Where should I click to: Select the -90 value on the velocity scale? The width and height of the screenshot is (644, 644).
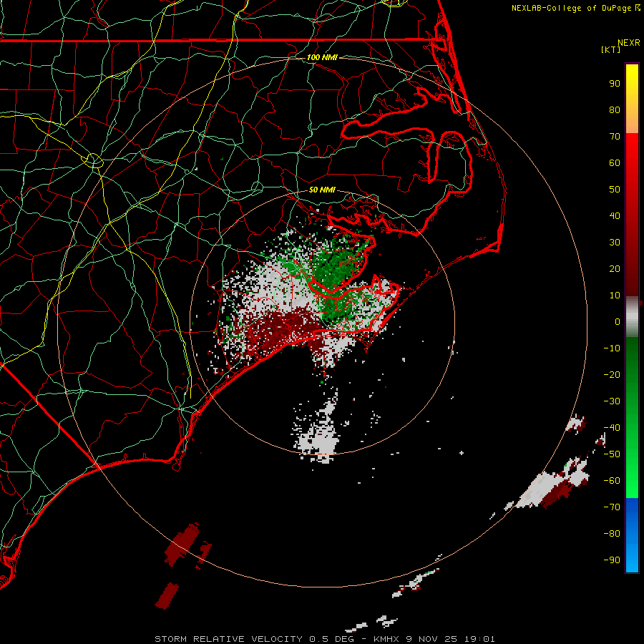tap(612, 560)
